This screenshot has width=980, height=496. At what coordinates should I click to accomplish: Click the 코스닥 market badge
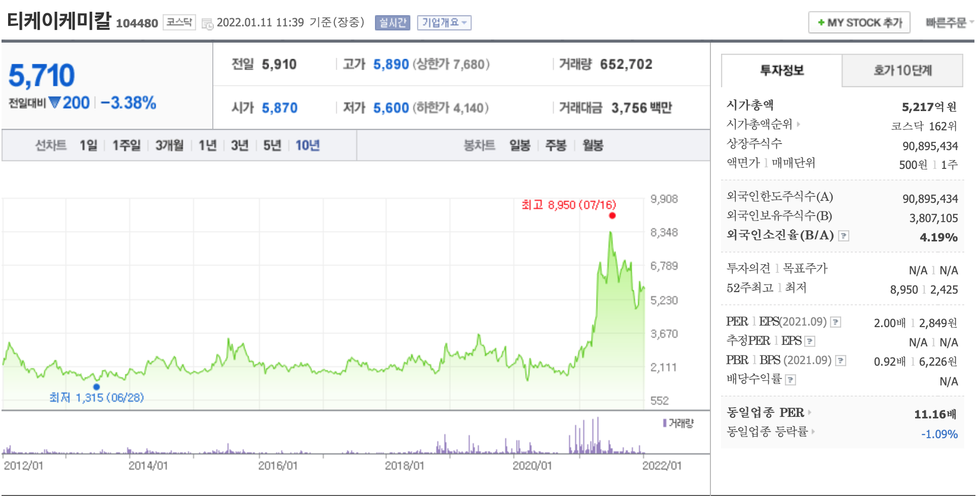(179, 23)
